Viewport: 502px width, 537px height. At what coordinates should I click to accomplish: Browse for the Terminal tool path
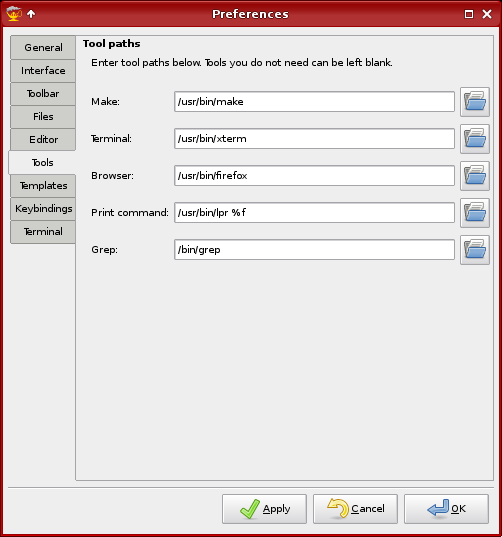[x=475, y=139]
